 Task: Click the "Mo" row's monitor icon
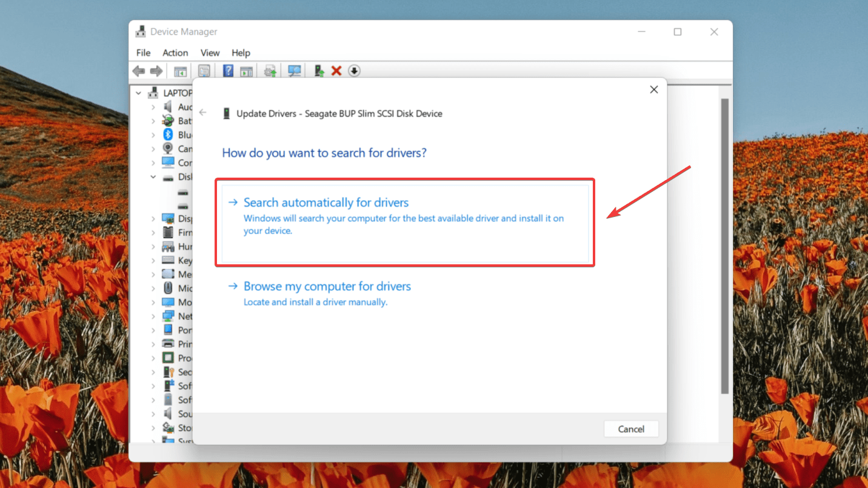tap(168, 302)
